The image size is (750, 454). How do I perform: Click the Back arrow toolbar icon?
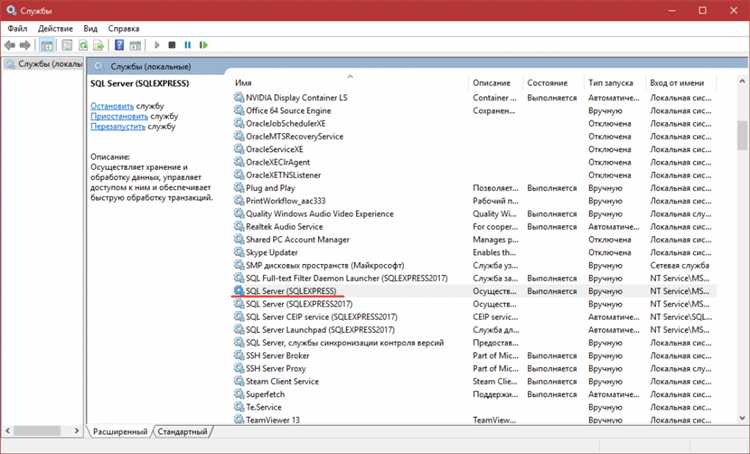10,45
